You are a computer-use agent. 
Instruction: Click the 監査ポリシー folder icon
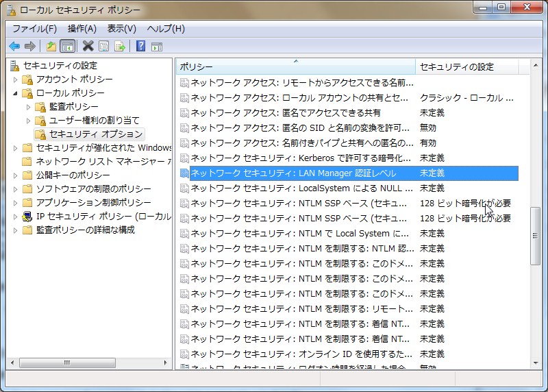coord(40,107)
